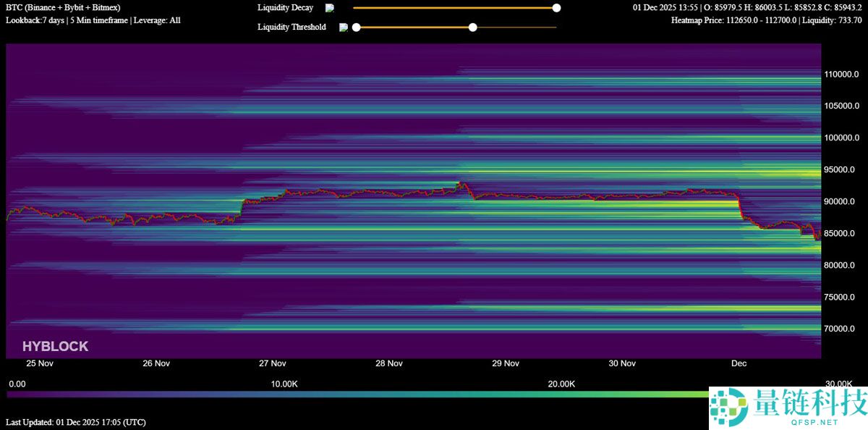Viewport: 868px width, 430px height.
Task: Click the 27 Nov date label
Action: click(x=273, y=363)
